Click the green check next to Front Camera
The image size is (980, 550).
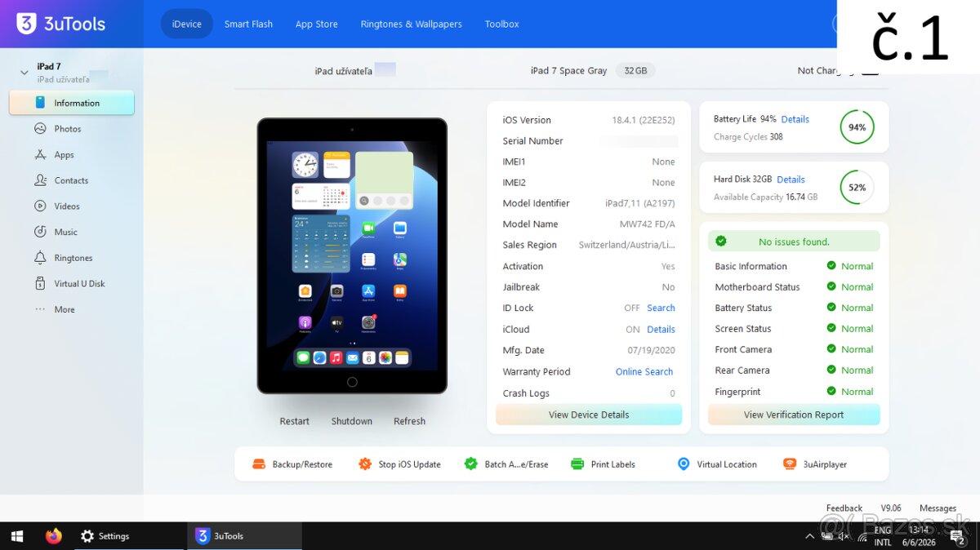point(831,349)
